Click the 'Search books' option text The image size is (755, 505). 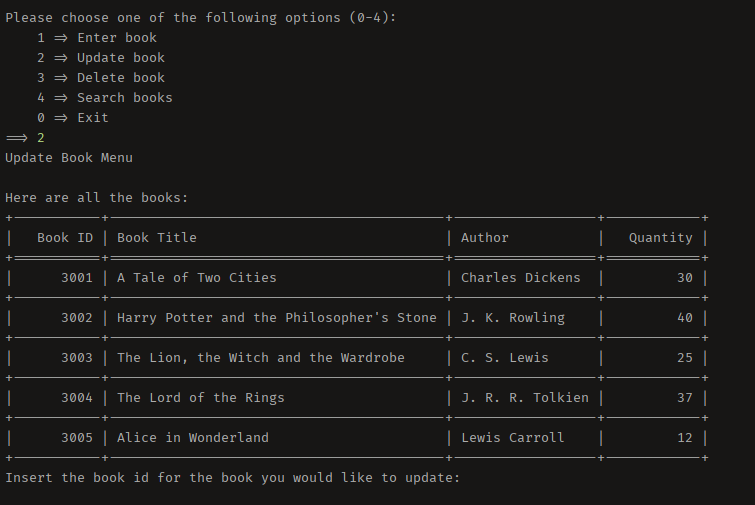124,98
